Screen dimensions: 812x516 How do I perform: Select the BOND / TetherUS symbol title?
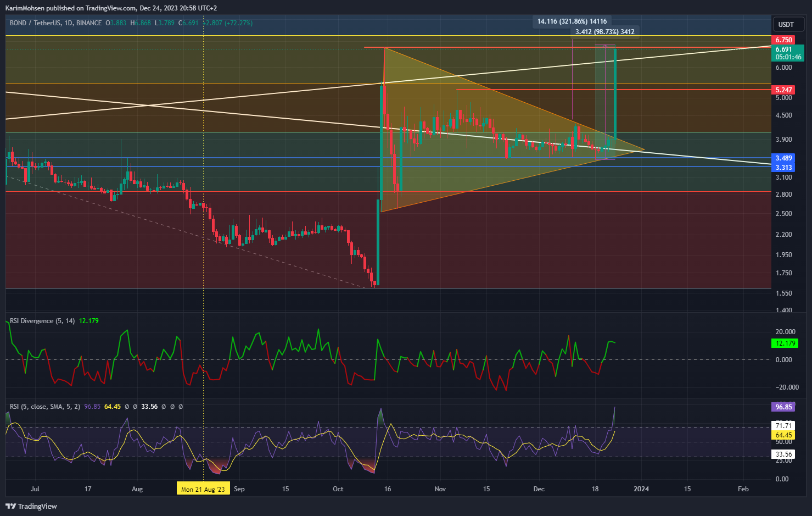point(55,23)
